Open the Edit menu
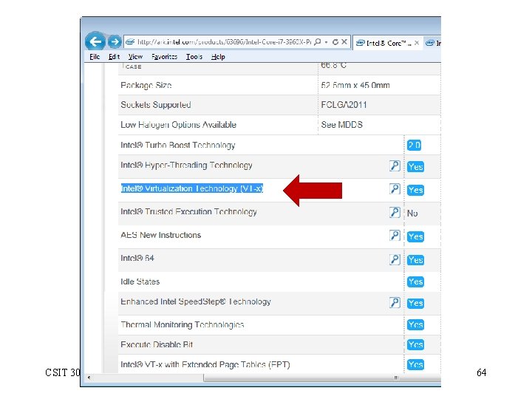 click(114, 57)
